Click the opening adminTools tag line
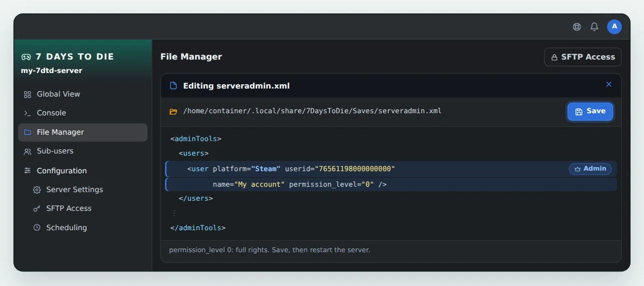 coord(196,139)
